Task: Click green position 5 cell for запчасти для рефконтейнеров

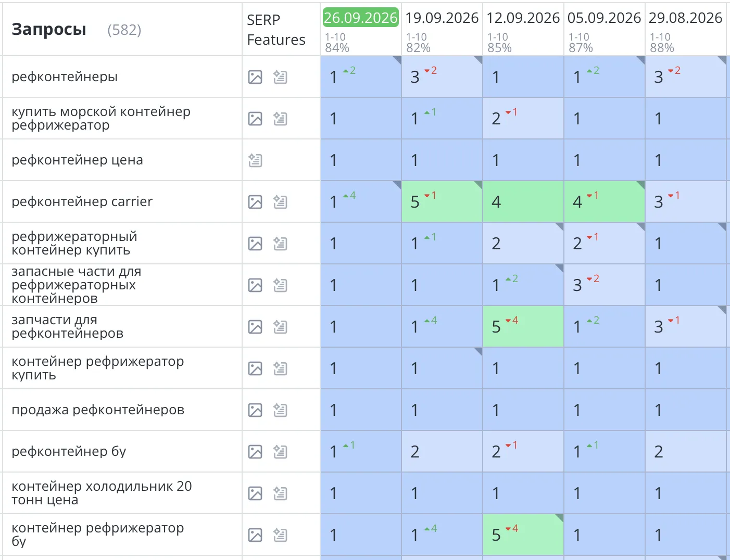Action: pyautogui.click(x=523, y=326)
